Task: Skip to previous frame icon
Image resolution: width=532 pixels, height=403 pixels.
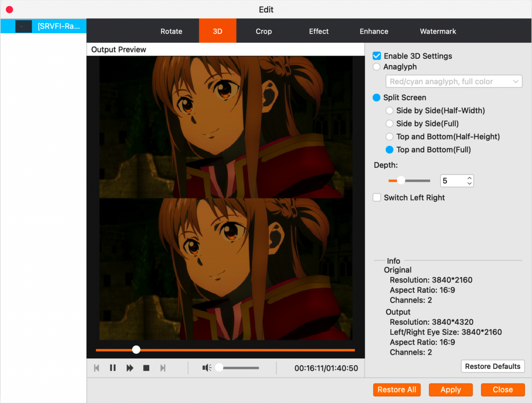Action: tap(96, 368)
